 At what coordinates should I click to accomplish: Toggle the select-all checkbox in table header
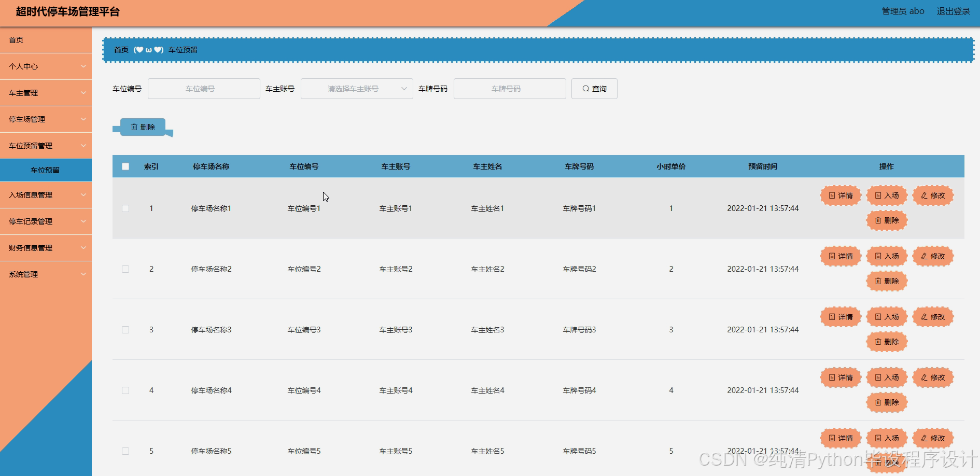pos(125,166)
